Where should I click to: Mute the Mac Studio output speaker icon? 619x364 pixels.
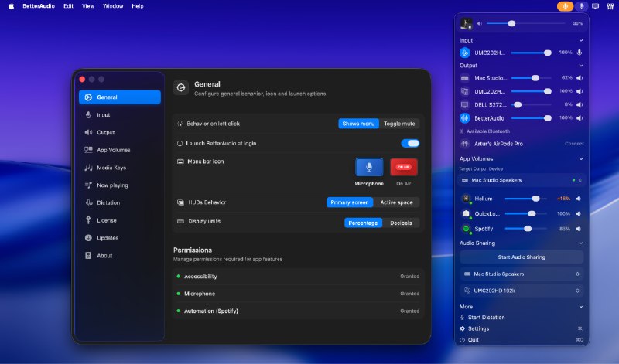coord(579,78)
